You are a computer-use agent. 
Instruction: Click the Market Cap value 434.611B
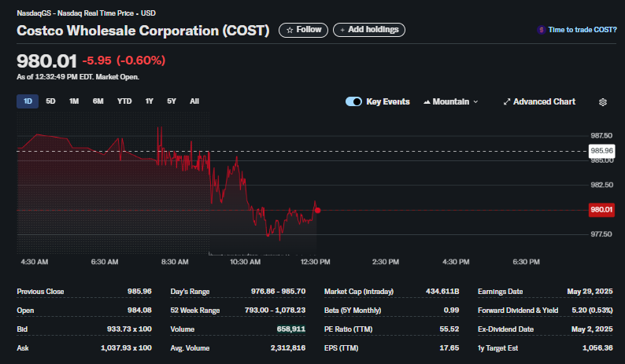(442, 292)
